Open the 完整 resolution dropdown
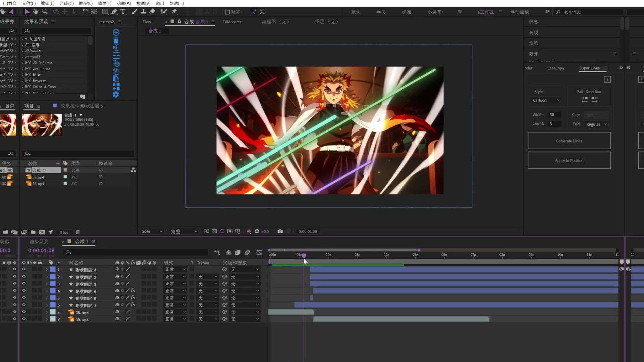This screenshot has width=644, height=362. pyautogui.click(x=184, y=231)
